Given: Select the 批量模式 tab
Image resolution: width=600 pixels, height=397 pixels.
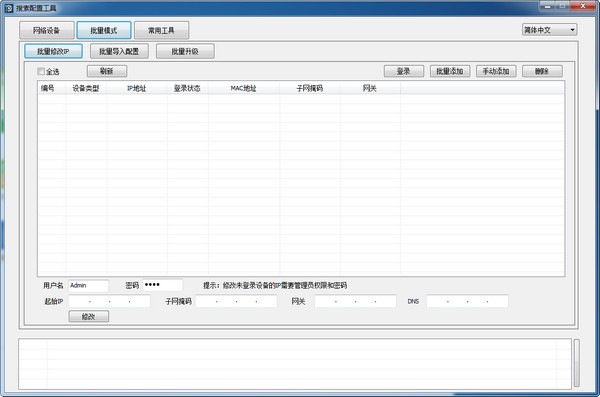Looking at the screenshot, I should (104, 30).
